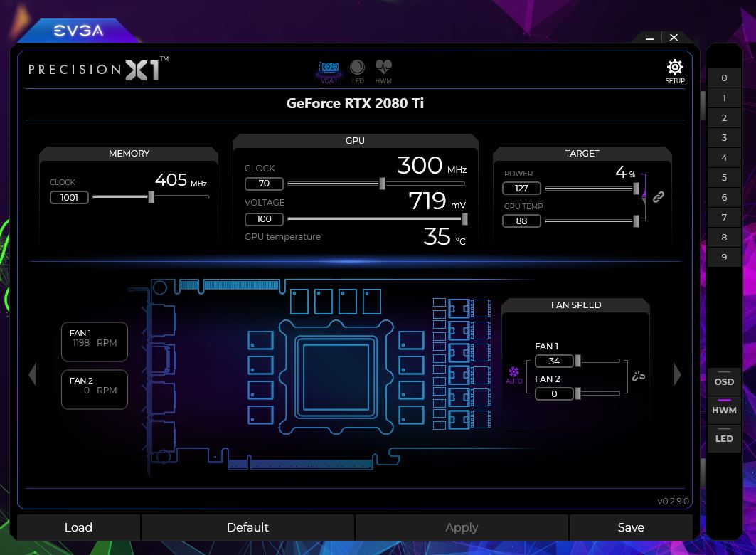The image size is (756, 555).
Task: Click the GPU temp target slider handle
Action: [636, 221]
